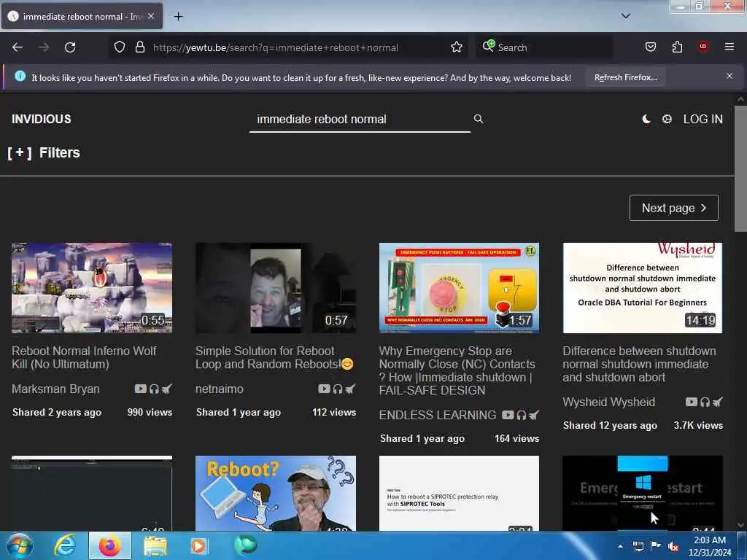Open the tracking protection shield icon
The height and width of the screenshot is (560, 747).
(x=120, y=47)
